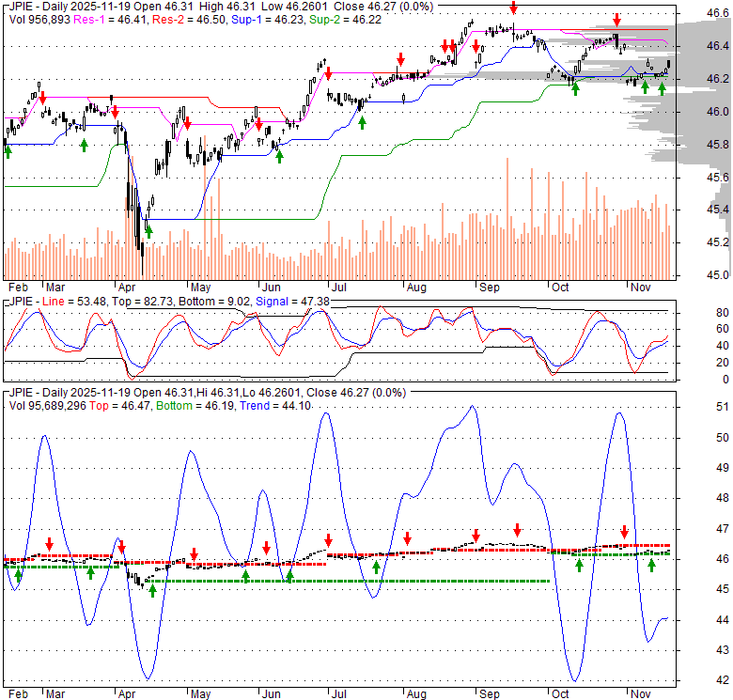Click the Feb month label under the trend chart
The height and width of the screenshot is (700, 733).
[18, 694]
